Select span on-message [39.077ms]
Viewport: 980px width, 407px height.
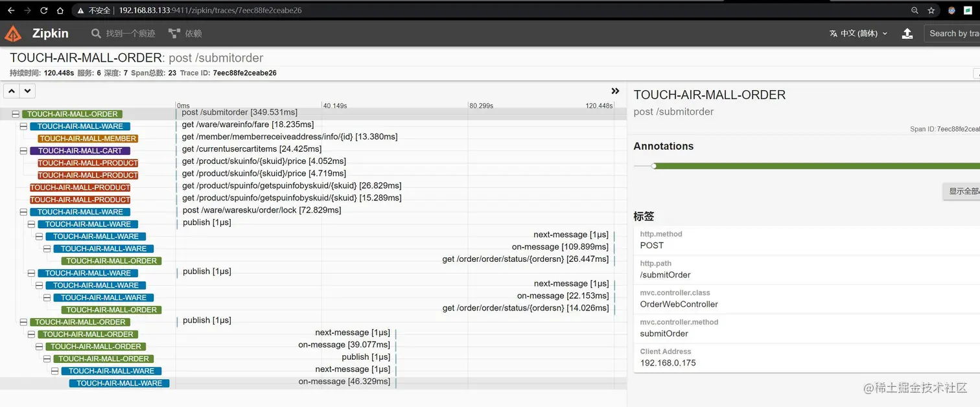[x=344, y=345]
